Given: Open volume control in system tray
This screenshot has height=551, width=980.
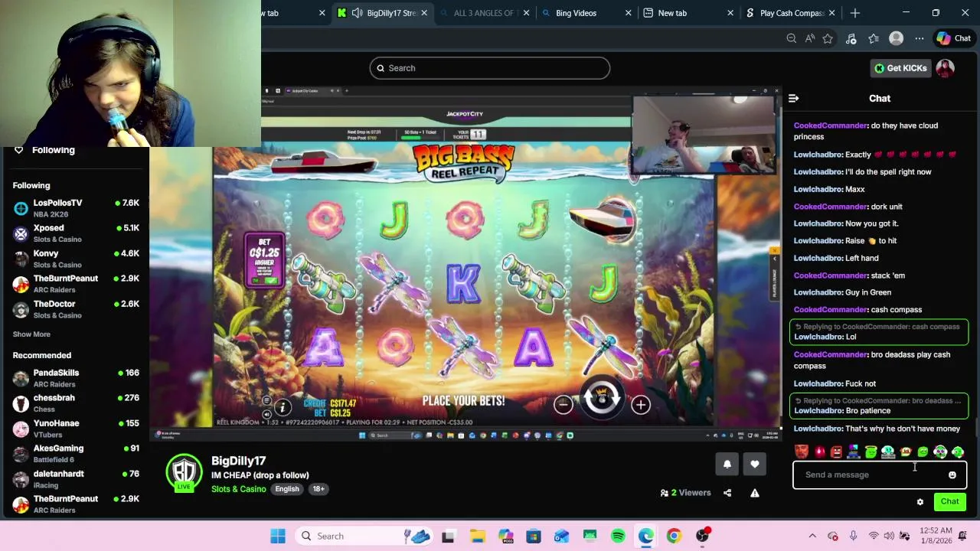Looking at the screenshot, I should click(889, 536).
